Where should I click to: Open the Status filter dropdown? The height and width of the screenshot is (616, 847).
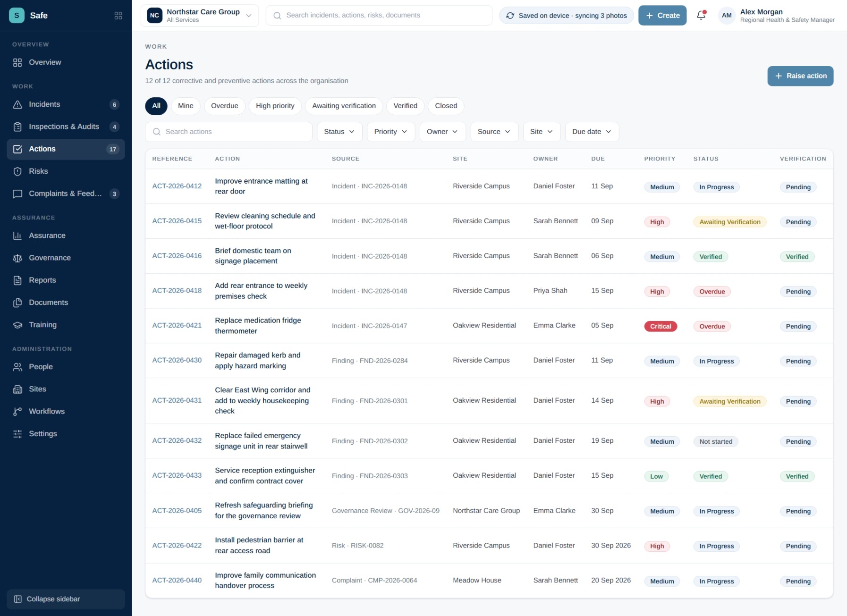339,132
